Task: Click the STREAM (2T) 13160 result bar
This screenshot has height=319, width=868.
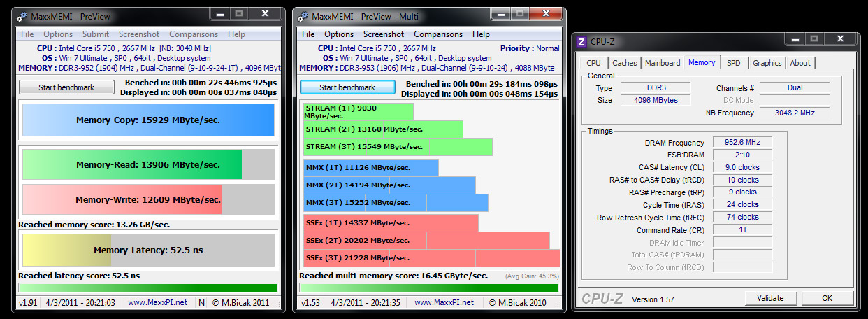Action: 383,129
